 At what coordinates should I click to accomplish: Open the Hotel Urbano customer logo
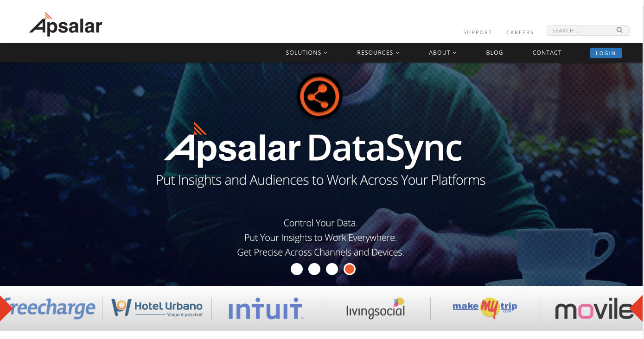(x=157, y=308)
